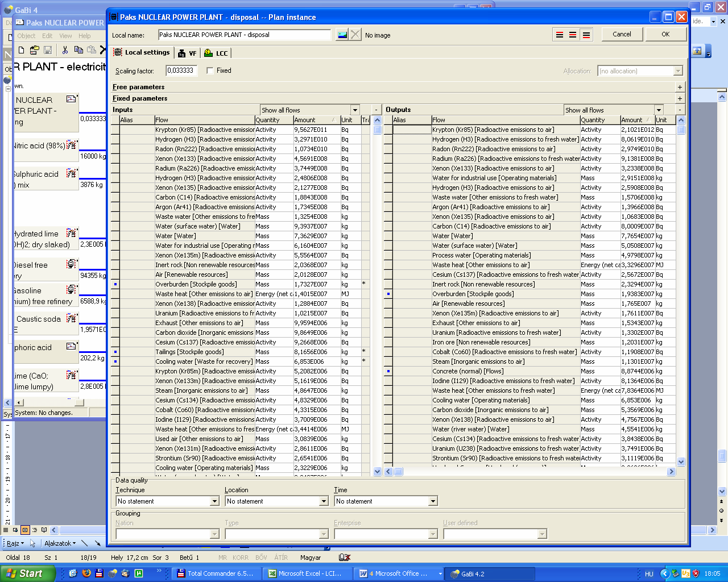Click the Firefox quick launch icon
The height and width of the screenshot is (582, 728).
click(86, 573)
